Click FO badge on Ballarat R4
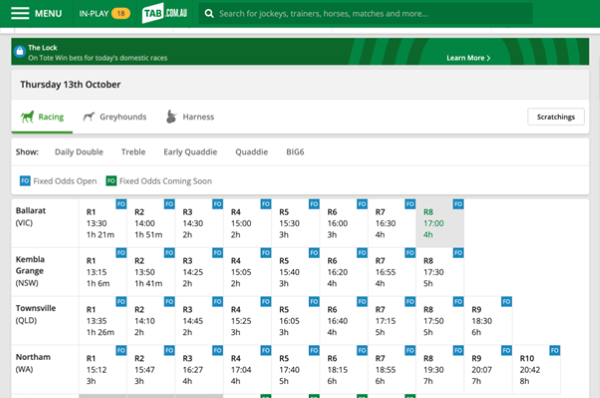The height and width of the screenshot is (398, 600). [x=266, y=204]
